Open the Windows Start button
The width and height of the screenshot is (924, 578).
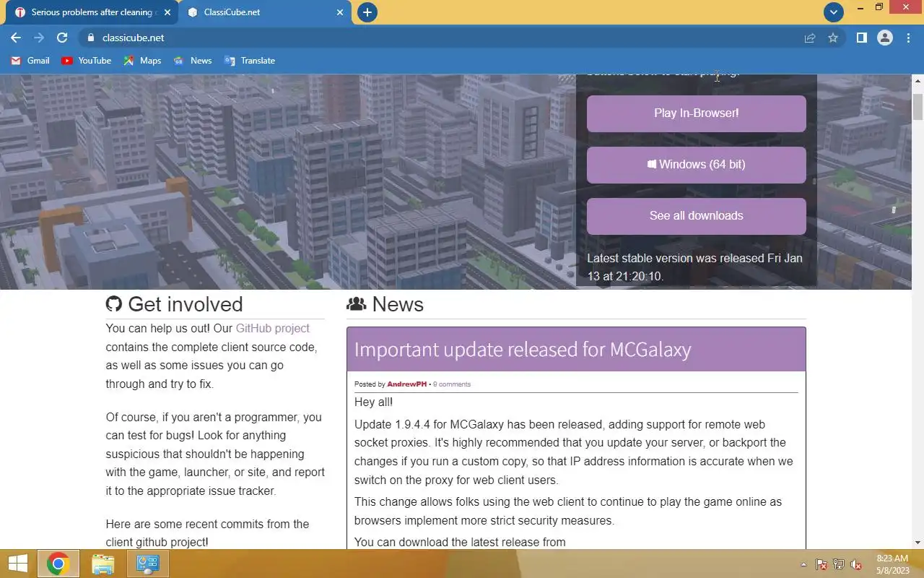pos(17,564)
